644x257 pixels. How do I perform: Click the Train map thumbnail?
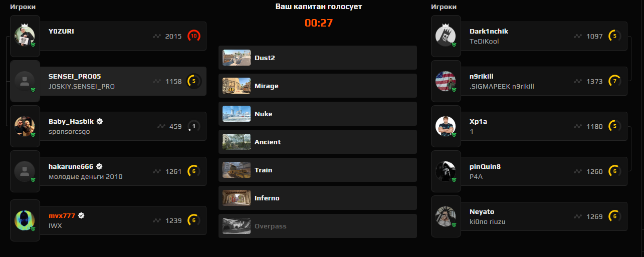pos(237,170)
